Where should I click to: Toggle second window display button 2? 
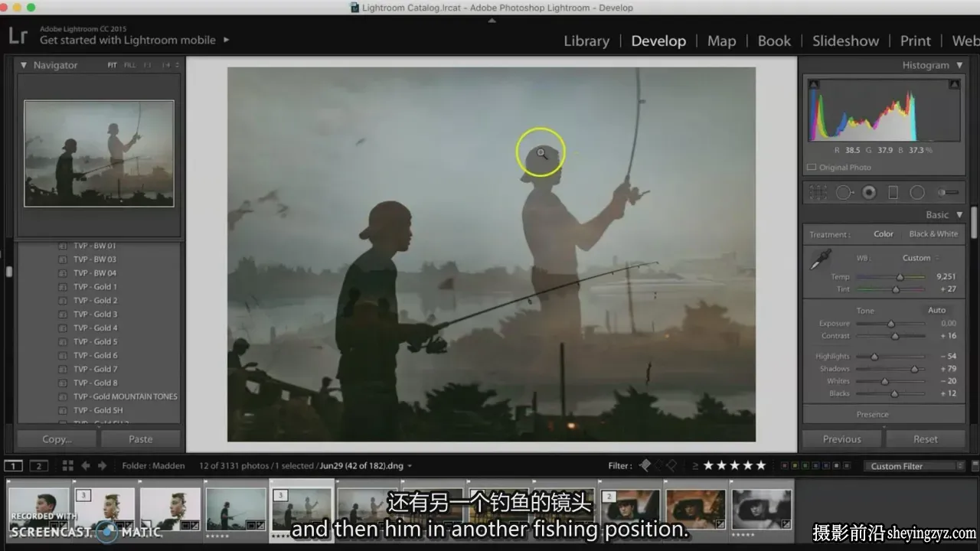coord(38,465)
